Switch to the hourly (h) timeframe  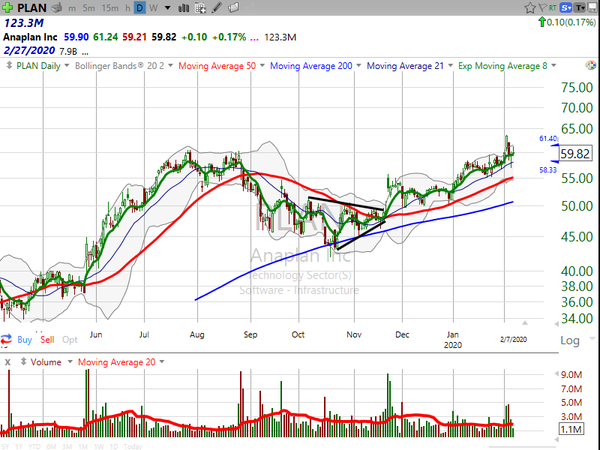click(x=127, y=8)
